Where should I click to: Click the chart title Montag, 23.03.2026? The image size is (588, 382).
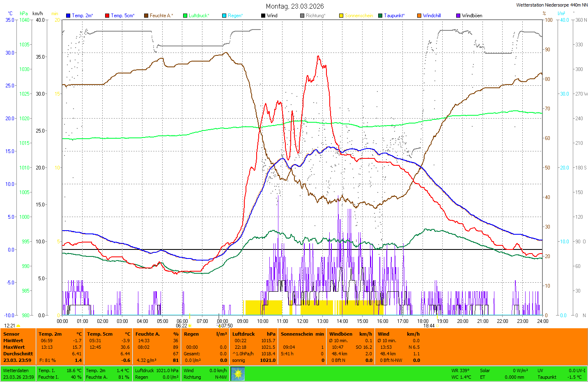(x=294, y=6)
